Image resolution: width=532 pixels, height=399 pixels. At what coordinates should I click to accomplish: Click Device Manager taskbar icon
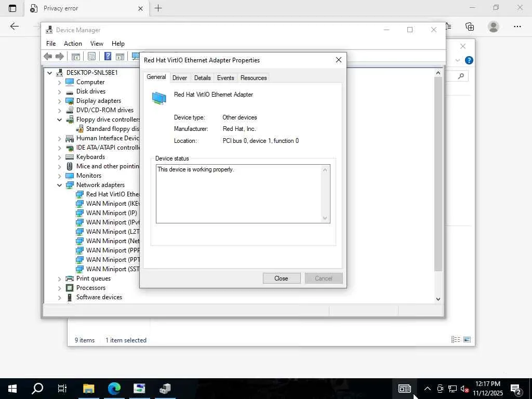pyautogui.click(x=165, y=389)
